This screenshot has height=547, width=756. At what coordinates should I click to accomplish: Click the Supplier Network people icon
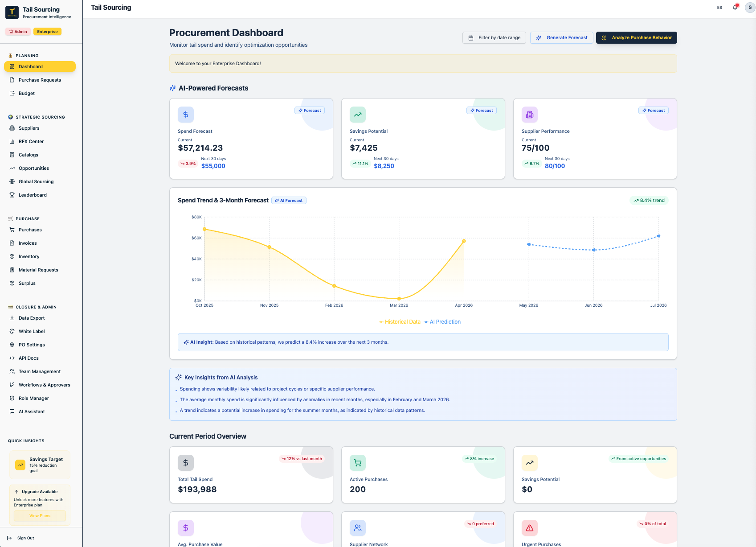pos(358,528)
